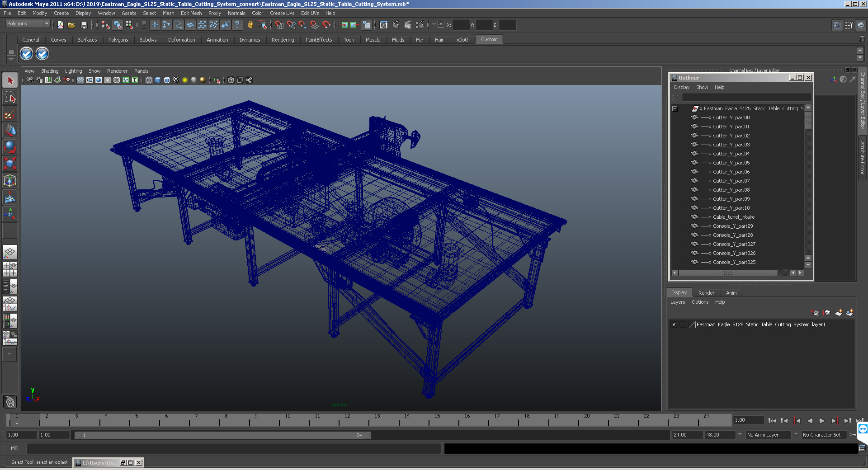
Task: Step back one key
Action: [797, 421]
